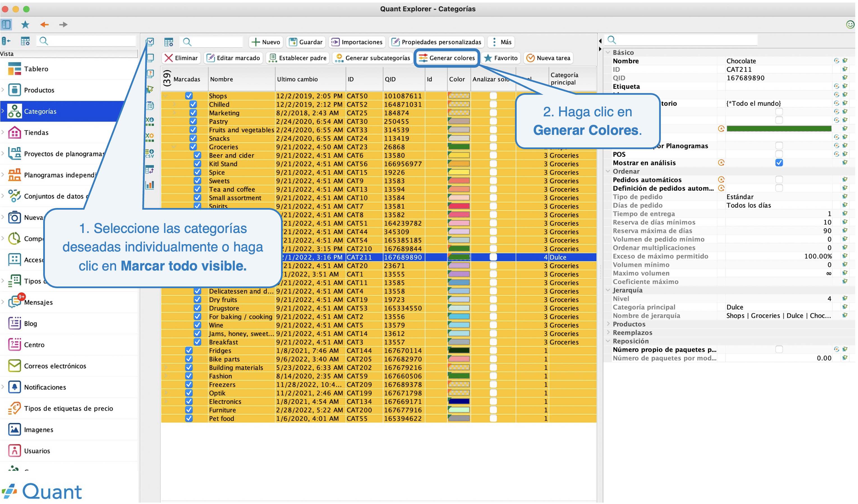The height and width of the screenshot is (504, 858).
Task: Open Blog in the sidebar
Action: pyautogui.click(x=30, y=323)
